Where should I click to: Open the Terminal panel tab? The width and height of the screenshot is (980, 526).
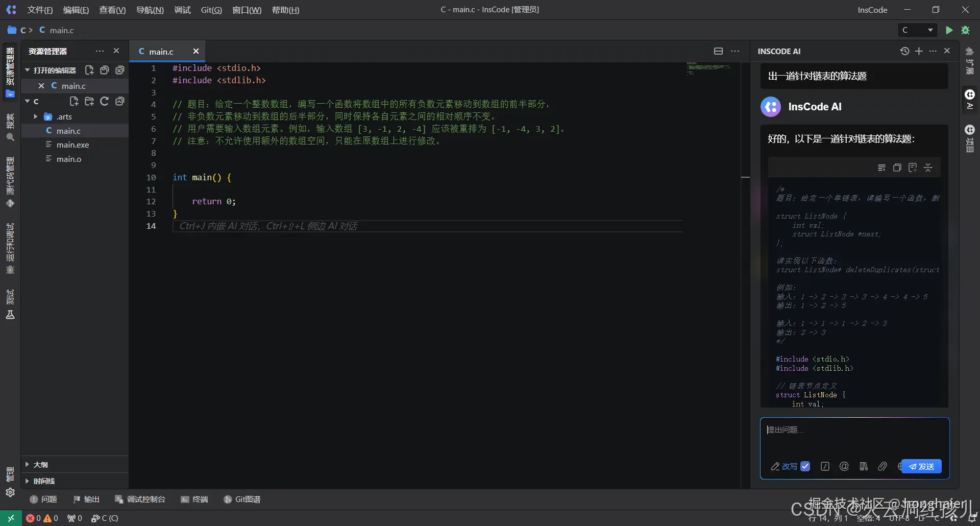point(194,499)
